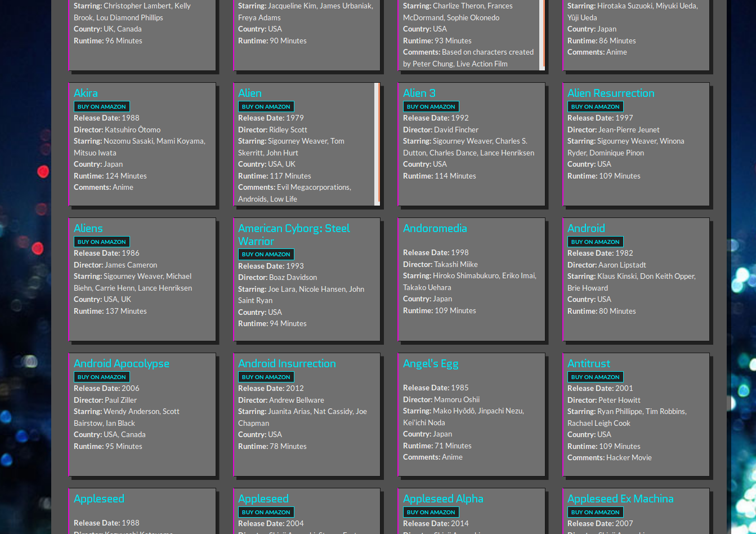The height and width of the screenshot is (534, 756).
Task: Select the text 'Runtime: 71 Minutes'
Action: (437, 446)
